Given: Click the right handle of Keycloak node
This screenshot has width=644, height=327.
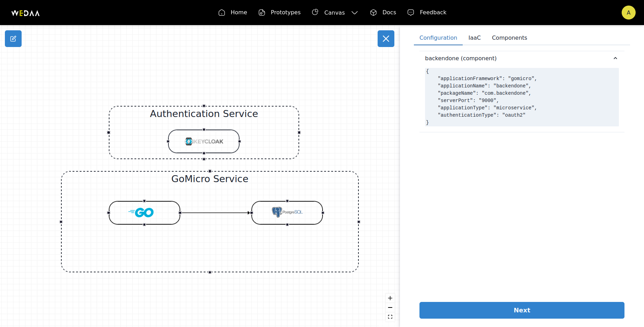Looking at the screenshot, I should pos(240,141).
